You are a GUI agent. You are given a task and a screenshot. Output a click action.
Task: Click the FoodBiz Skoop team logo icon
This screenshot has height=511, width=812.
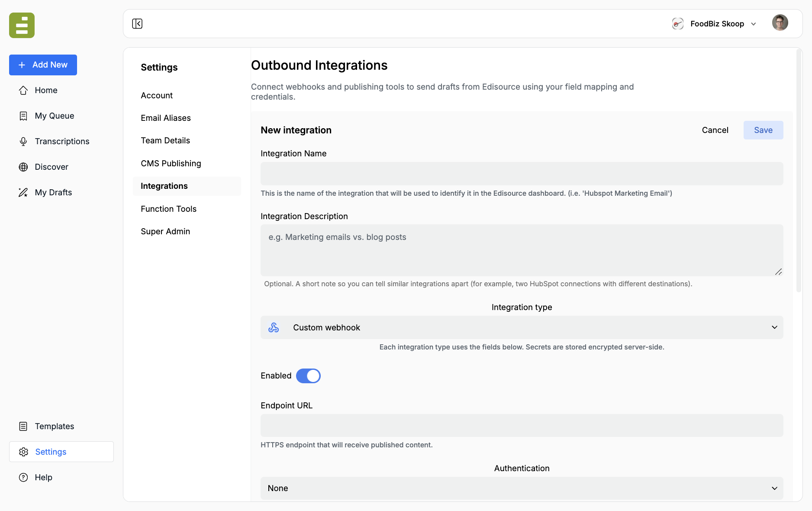click(677, 24)
